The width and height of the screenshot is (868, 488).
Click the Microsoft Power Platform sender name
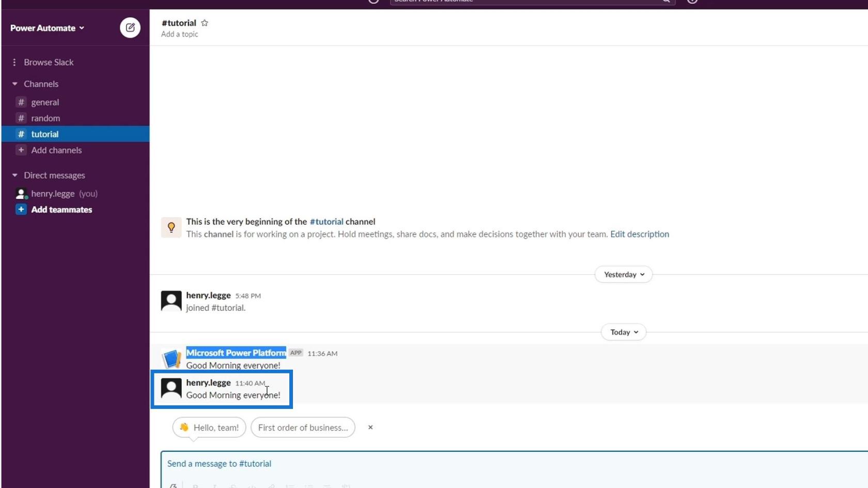236,353
